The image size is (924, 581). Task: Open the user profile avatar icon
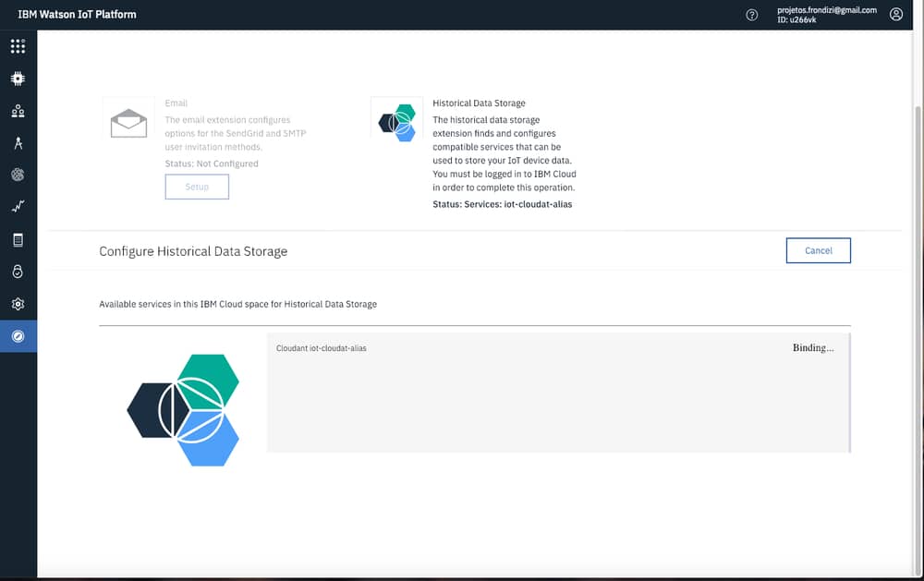tap(895, 14)
